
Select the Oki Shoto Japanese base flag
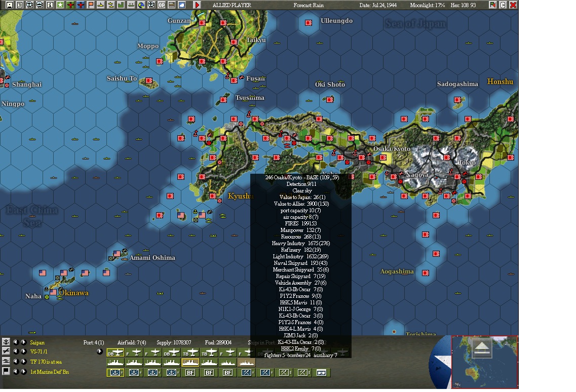pyautogui.click(x=330, y=100)
